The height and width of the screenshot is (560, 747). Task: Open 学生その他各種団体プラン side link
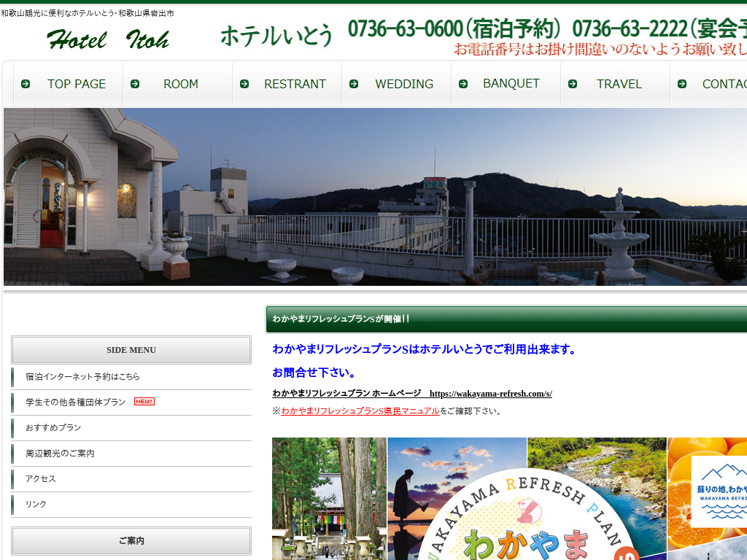(x=131, y=402)
